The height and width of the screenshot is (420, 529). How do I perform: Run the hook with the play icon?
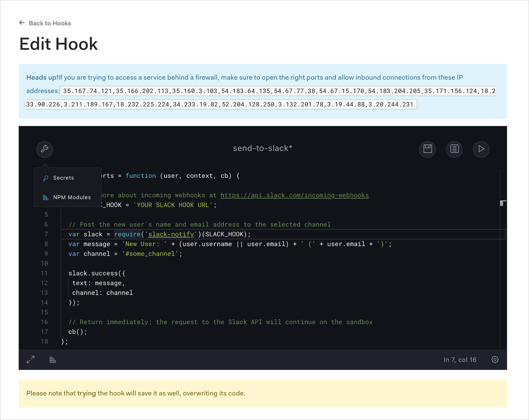coord(481,149)
